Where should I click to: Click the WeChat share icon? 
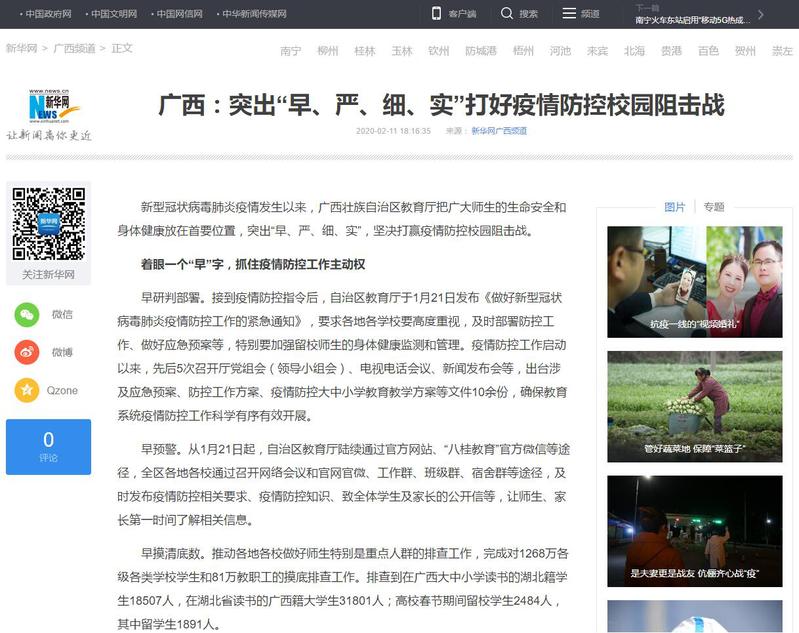(27, 315)
